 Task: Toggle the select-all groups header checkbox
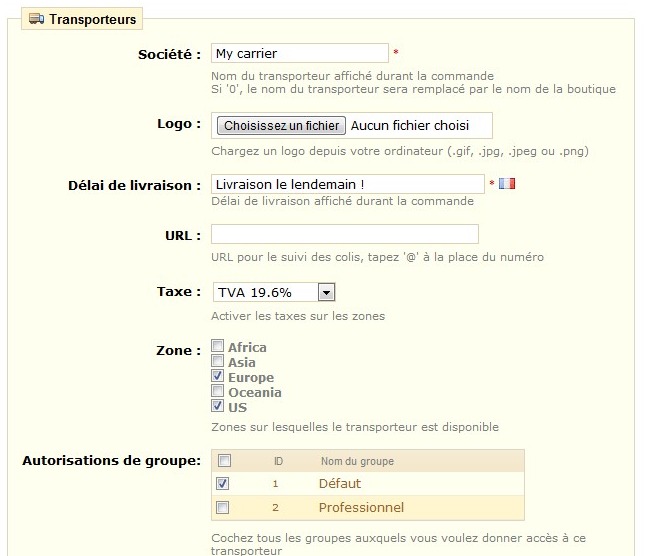pyautogui.click(x=225, y=460)
